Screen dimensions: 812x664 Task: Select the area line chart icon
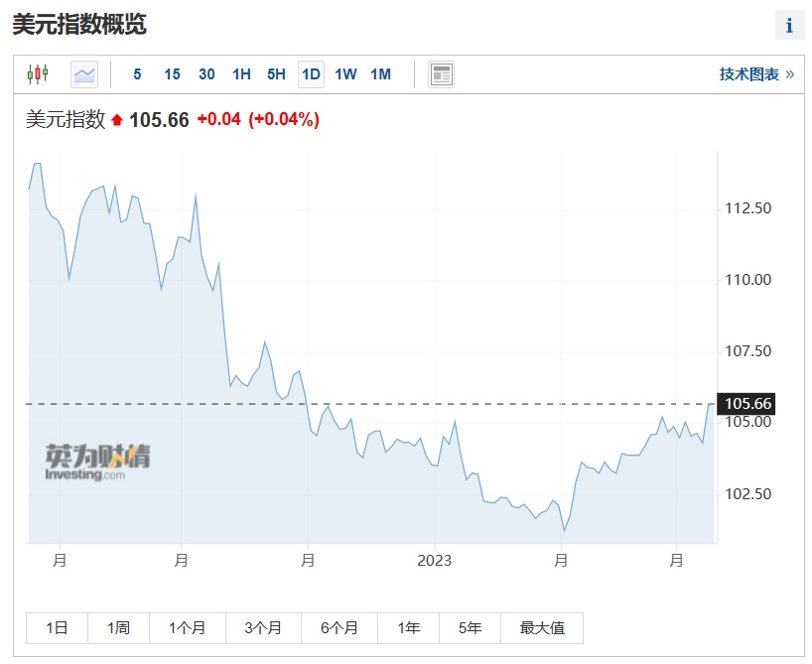click(84, 74)
